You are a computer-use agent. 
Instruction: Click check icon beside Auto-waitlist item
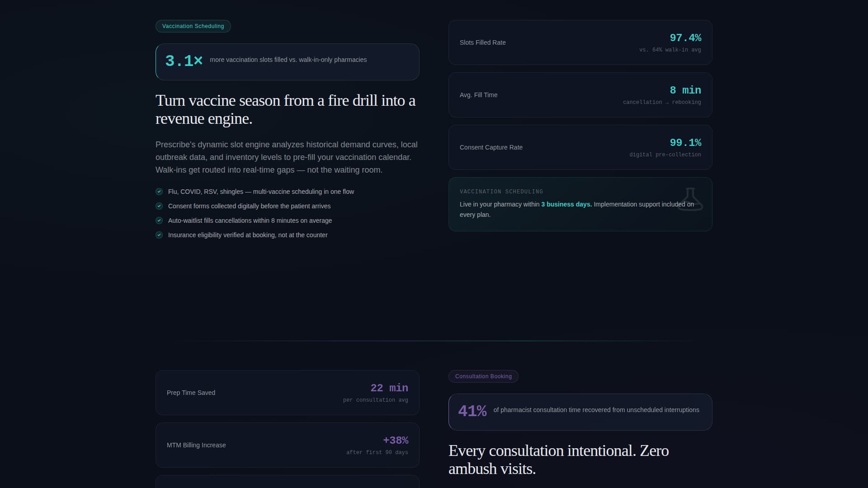point(159,221)
